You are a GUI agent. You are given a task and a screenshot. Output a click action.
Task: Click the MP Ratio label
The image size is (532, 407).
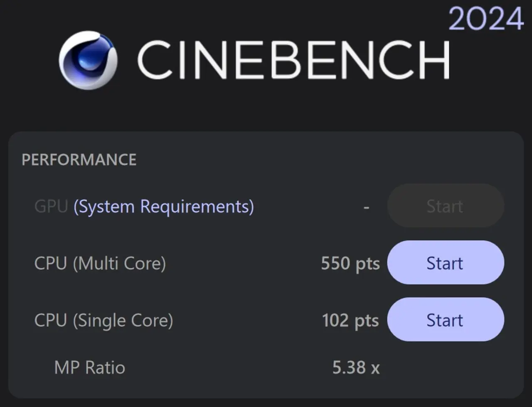tap(90, 368)
